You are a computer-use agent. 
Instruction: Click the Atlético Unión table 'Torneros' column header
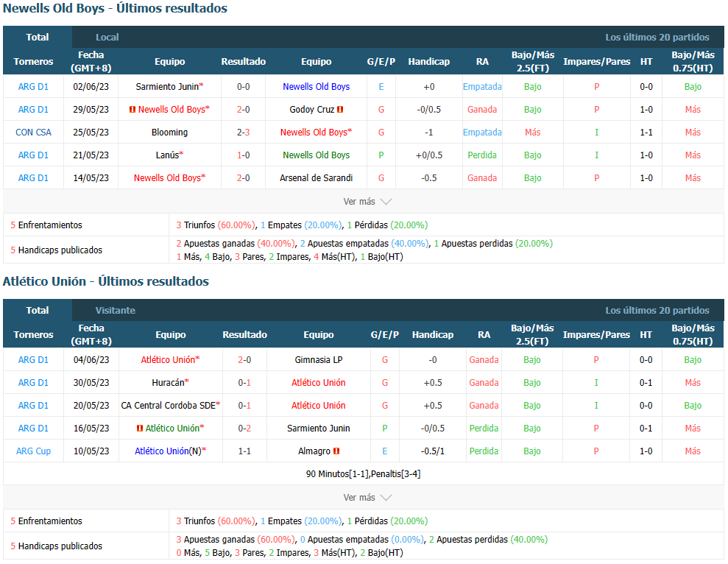33,334
